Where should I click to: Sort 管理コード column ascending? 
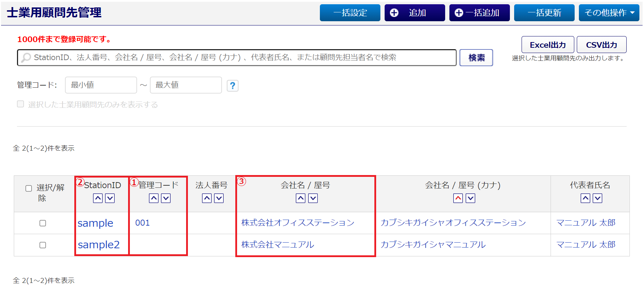154,198
